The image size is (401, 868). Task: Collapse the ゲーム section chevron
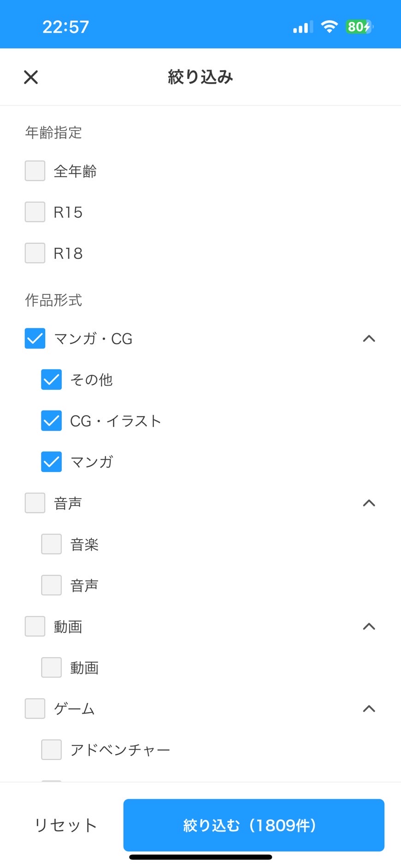369,708
